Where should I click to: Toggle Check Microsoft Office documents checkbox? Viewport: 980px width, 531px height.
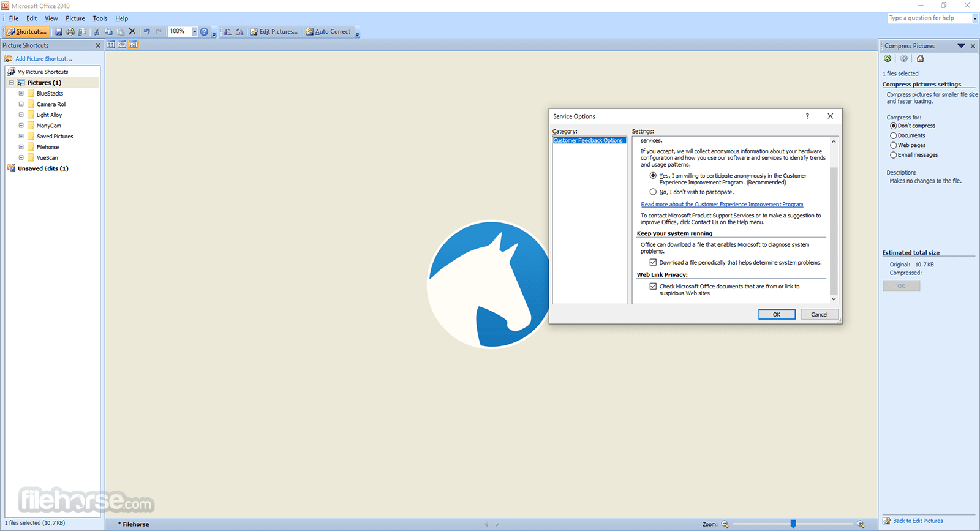point(653,287)
